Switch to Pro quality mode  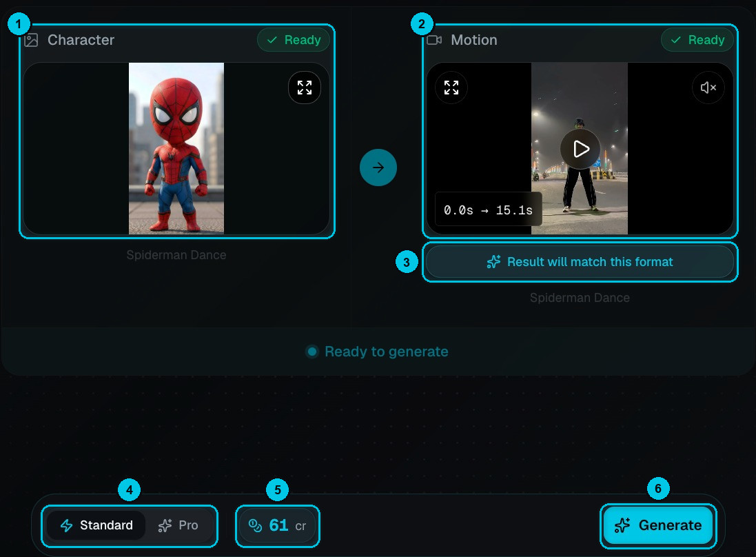178,525
